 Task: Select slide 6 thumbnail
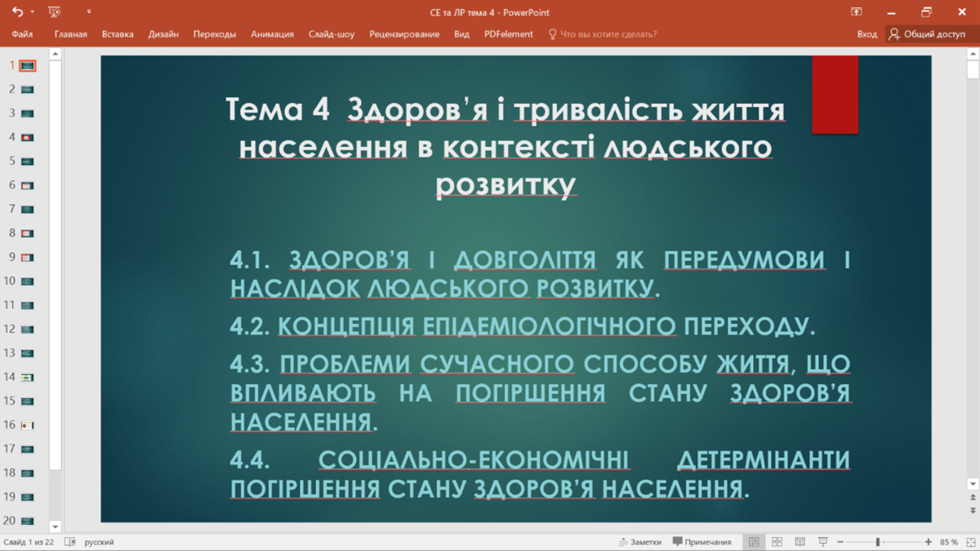[x=28, y=185]
